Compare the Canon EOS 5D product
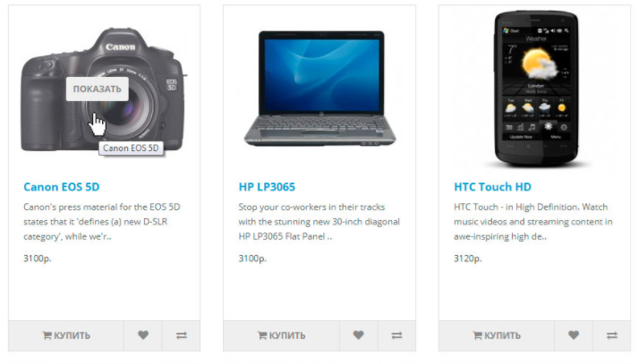Image resolution: width=638 pixels, height=364 pixels. (181, 335)
